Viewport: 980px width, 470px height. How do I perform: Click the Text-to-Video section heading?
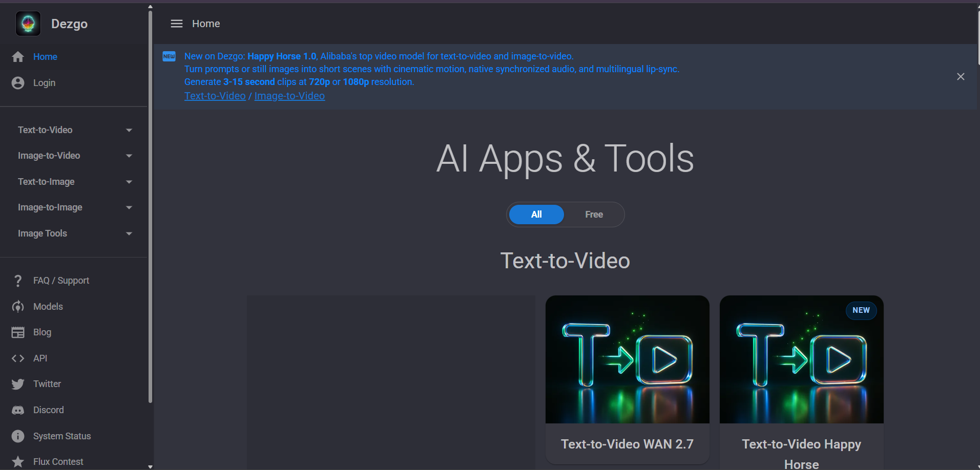click(x=565, y=261)
